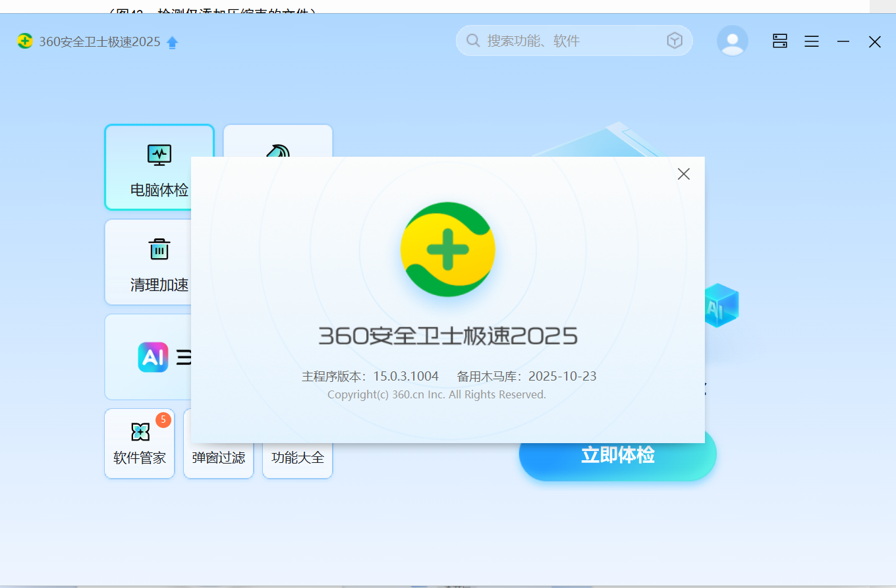This screenshot has height=588, width=896.
Task: Open the 清理加速 tile
Action: 149,262
